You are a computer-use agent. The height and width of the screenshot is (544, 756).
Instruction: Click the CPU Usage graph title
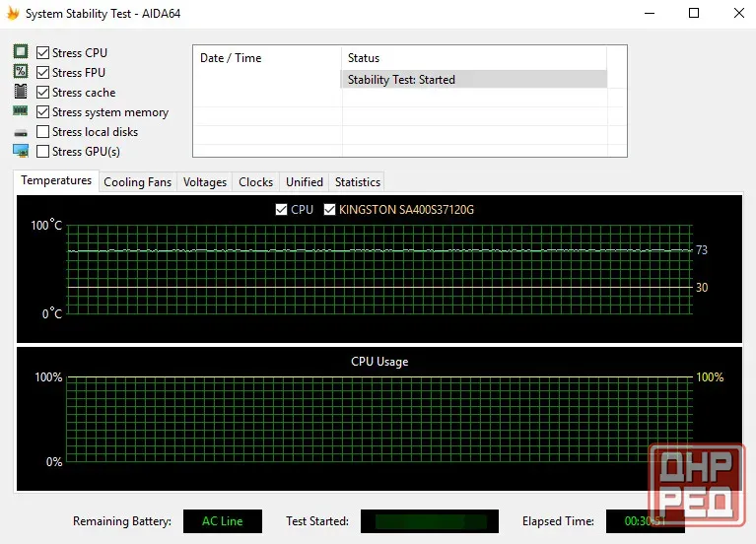[379, 362]
